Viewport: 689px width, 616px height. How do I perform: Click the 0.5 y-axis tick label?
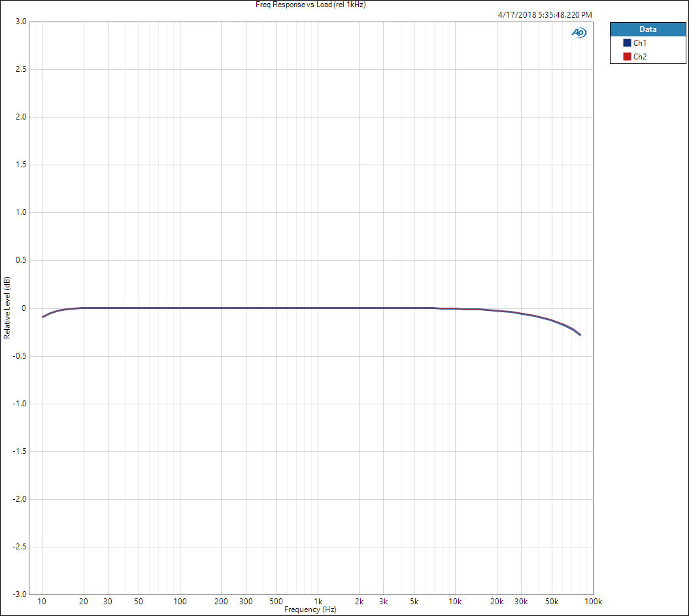click(21, 260)
